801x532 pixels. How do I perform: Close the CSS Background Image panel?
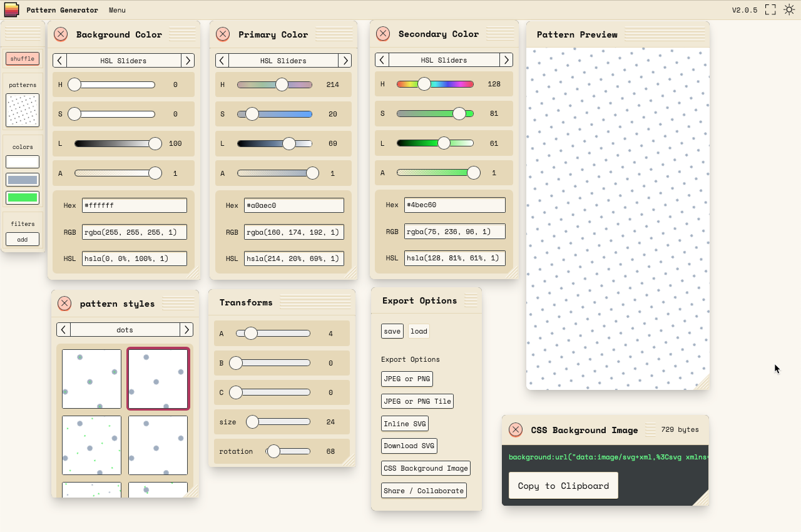point(516,430)
